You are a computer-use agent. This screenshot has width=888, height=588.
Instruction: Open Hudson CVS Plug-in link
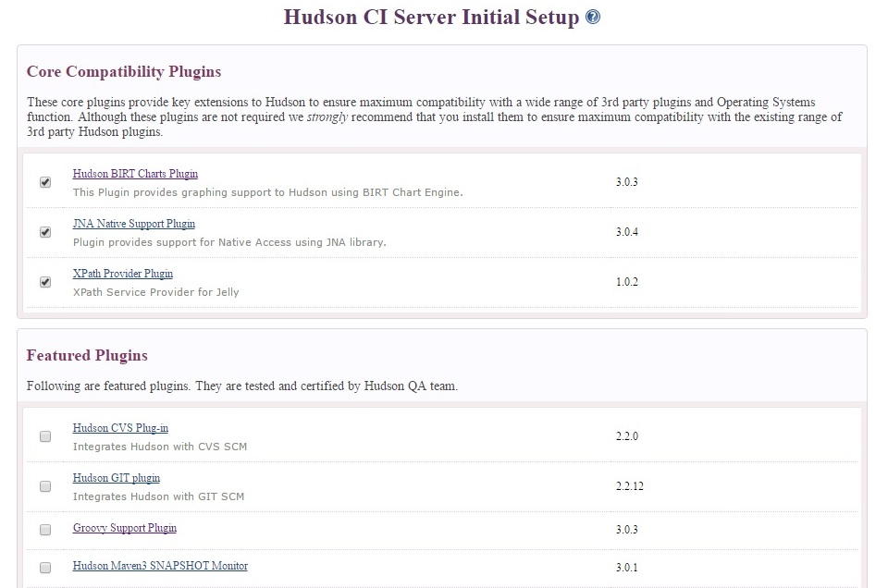[120, 428]
